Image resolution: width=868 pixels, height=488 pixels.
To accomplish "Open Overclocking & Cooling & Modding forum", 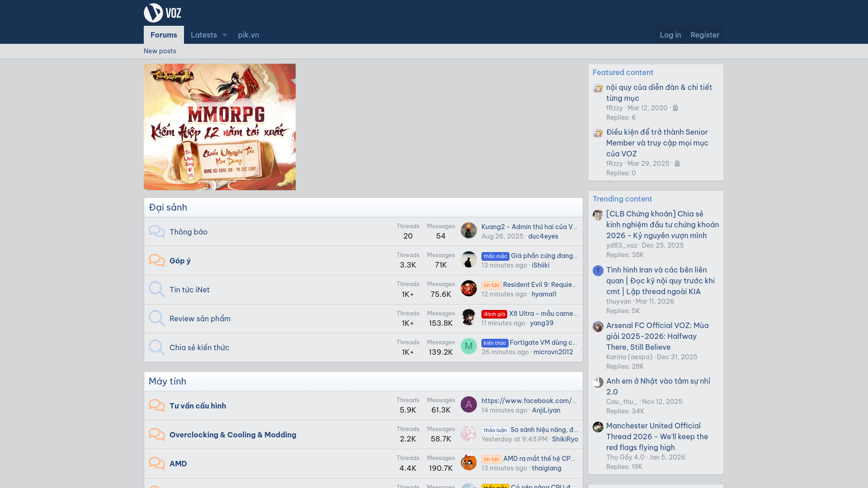I will [233, 435].
